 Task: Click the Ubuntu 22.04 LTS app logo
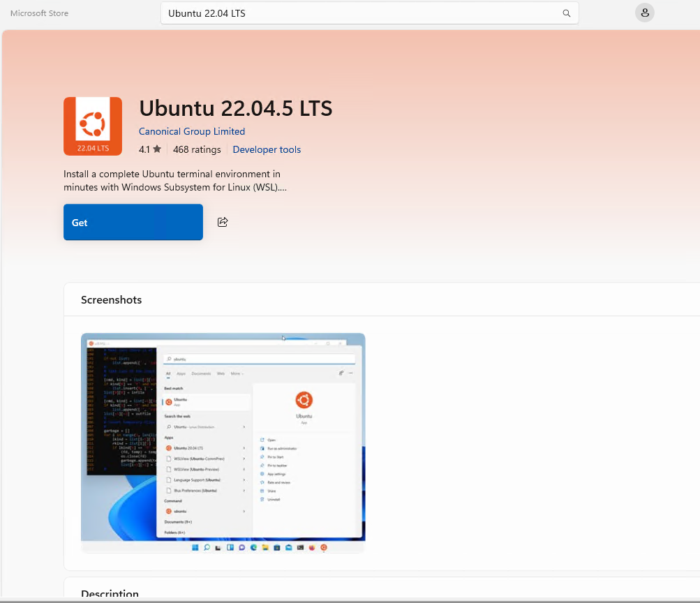pos(93,126)
